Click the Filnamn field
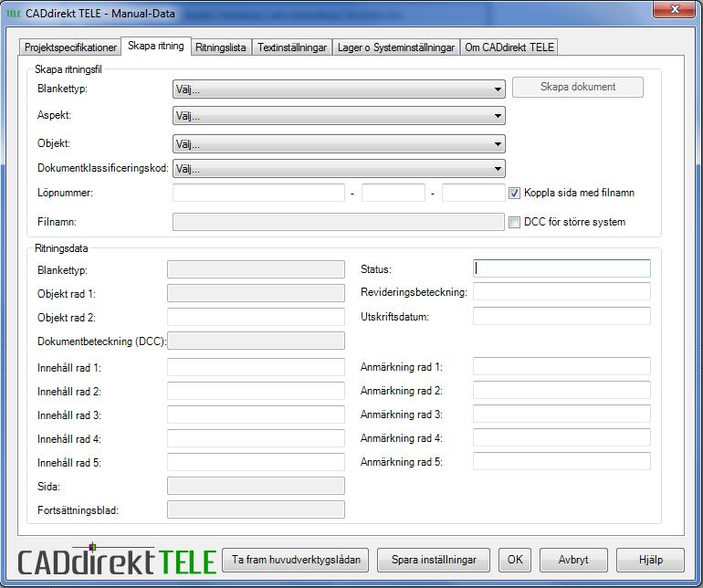This screenshot has height=588, width=703. tap(339, 222)
